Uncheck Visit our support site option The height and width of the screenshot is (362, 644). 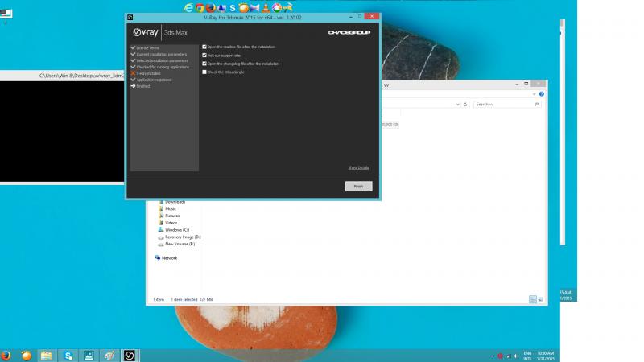204,55
